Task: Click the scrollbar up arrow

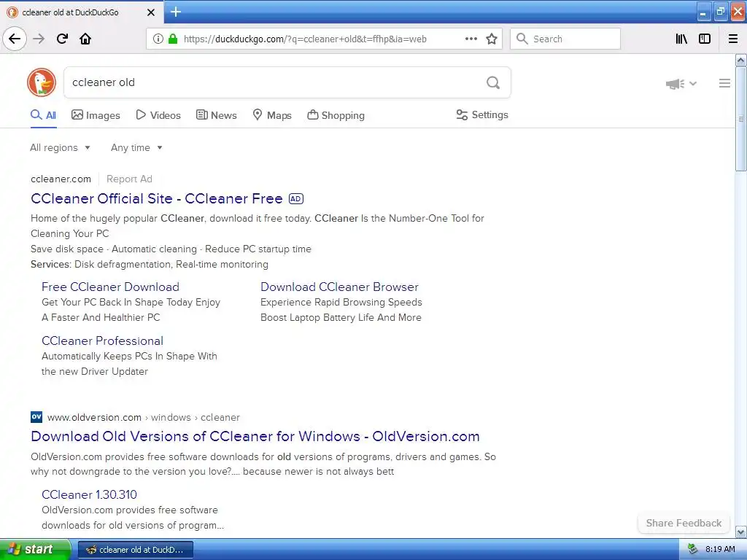Action: (x=740, y=60)
